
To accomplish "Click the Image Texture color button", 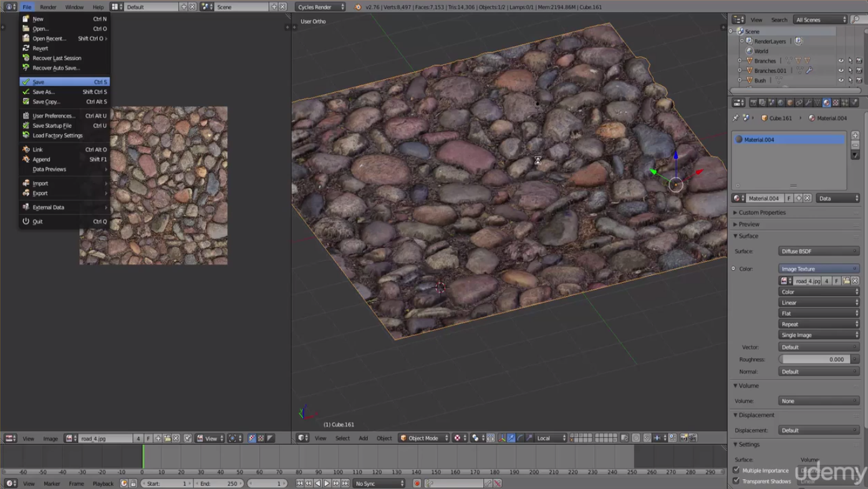I will (819, 269).
